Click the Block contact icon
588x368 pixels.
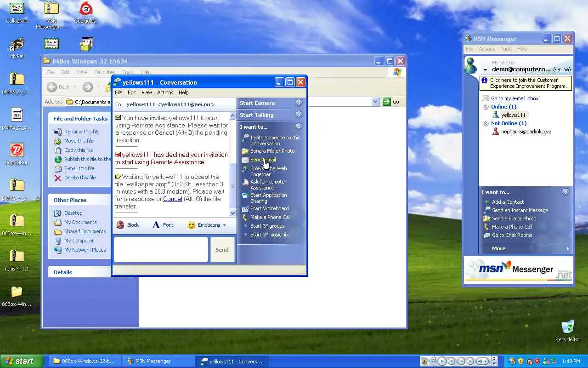120,225
